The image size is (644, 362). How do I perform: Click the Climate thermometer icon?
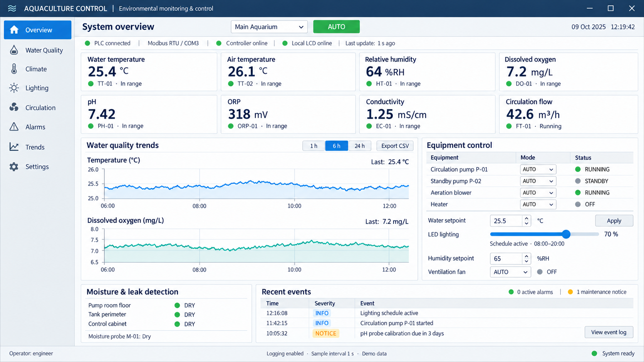click(14, 69)
